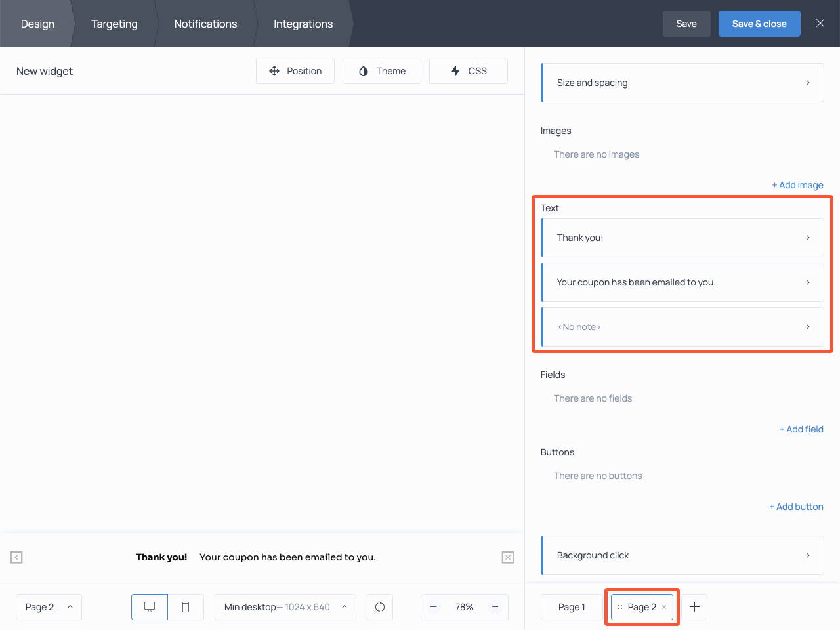
Task: Switch preview to mobile mode
Action: [186, 607]
